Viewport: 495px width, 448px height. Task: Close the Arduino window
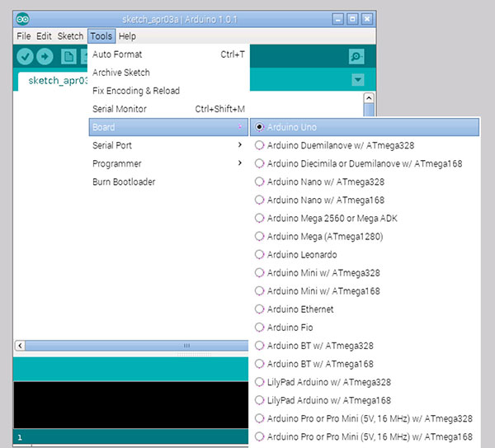coord(367,19)
